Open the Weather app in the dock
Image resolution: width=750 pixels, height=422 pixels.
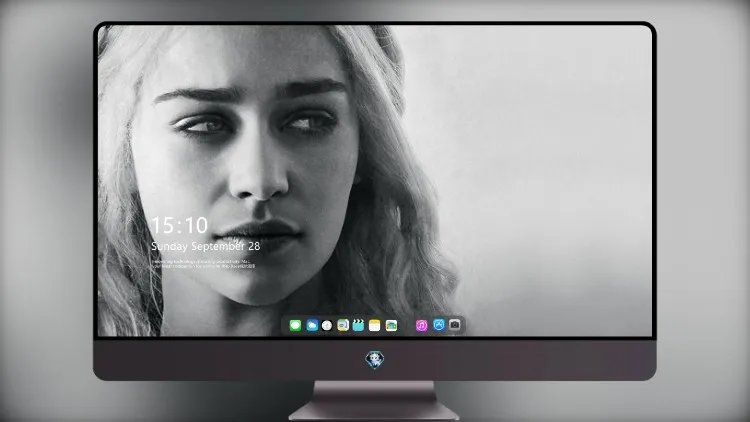pyautogui.click(x=312, y=325)
